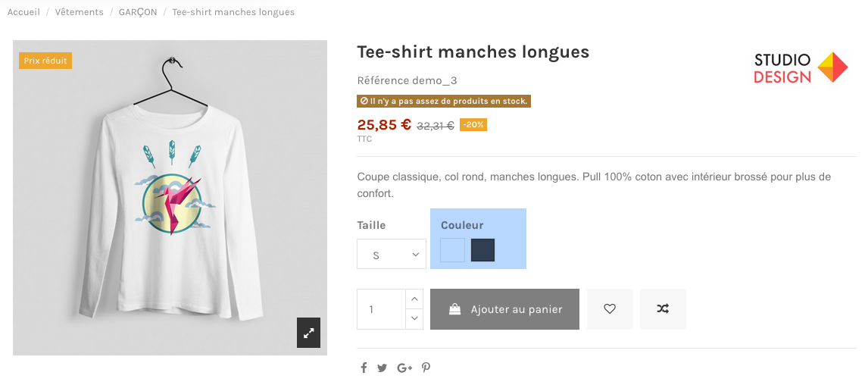This screenshot has height=385, width=868.
Task: Navigate to GARÇON breadcrumb
Action: pos(138,12)
